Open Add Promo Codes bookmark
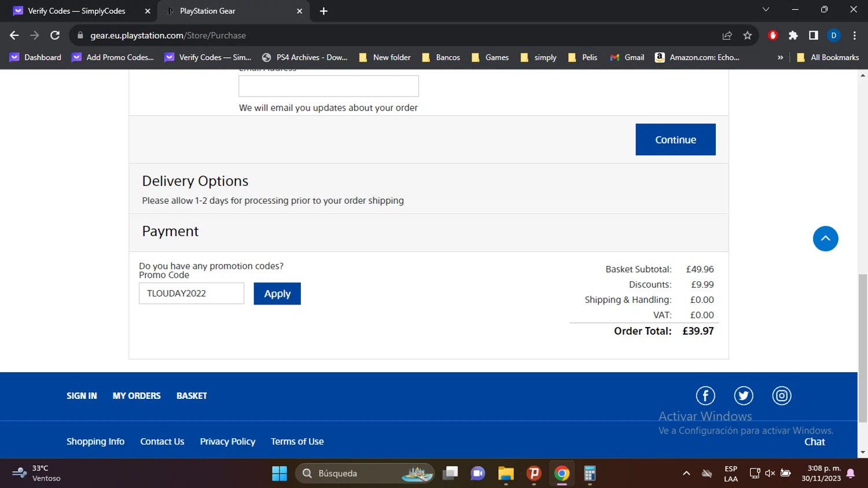 click(x=113, y=57)
